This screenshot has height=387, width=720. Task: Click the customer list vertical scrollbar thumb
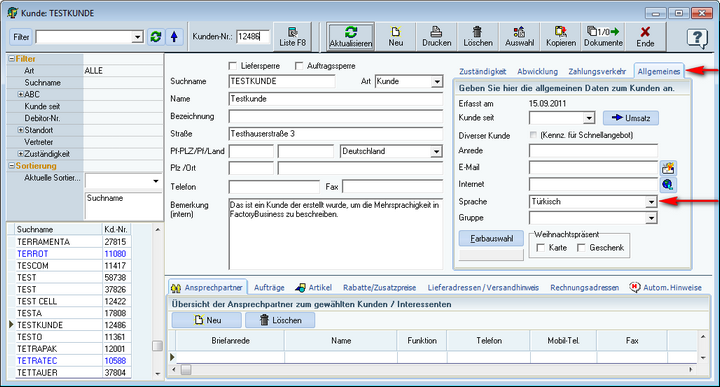click(158, 346)
